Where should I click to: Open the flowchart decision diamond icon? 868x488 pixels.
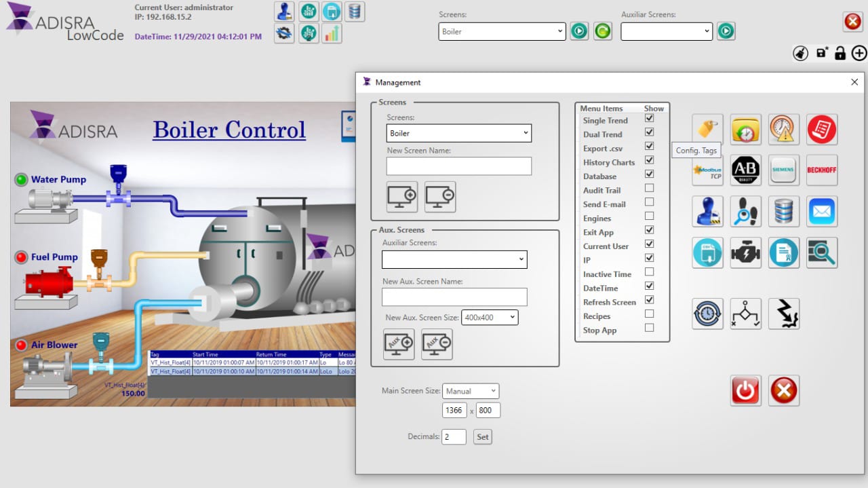pos(745,314)
